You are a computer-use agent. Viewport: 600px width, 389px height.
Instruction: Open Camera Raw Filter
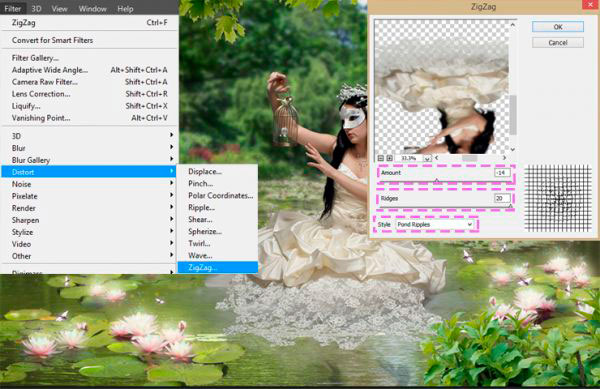(x=88, y=82)
